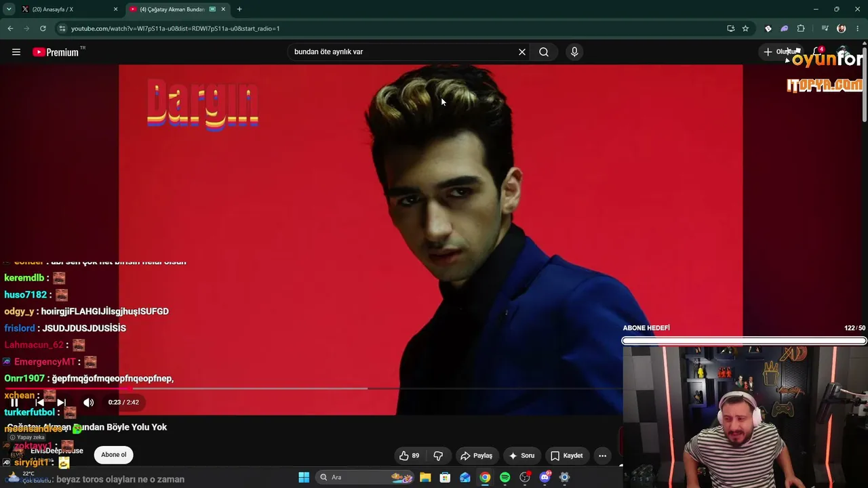Like the video showing 89 likes
This screenshot has height=488, width=868.
tap(409, 455)
